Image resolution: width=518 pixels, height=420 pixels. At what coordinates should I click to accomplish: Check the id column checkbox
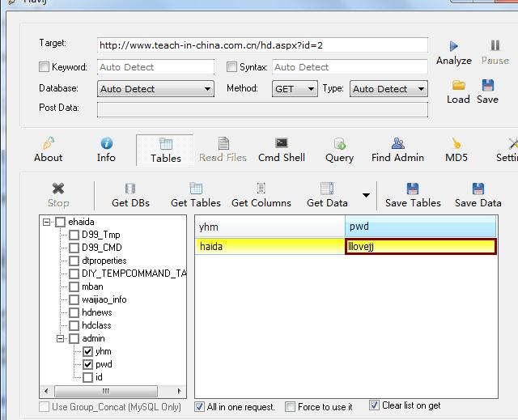click(87, 377)
